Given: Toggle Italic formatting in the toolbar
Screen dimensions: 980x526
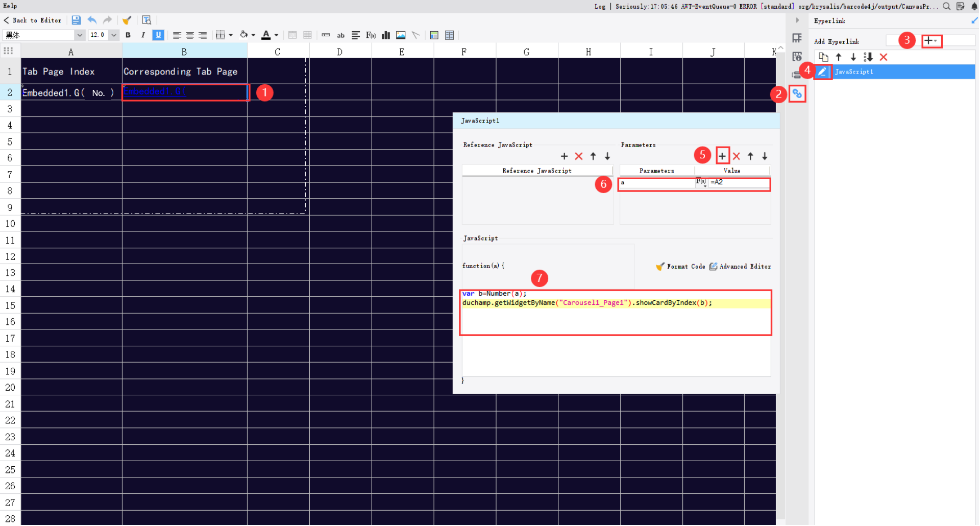Looking at the screenshot, I should [x=143, y=35].
